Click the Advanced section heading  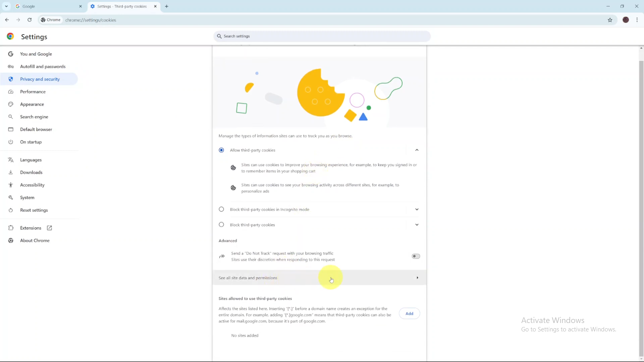click(228, 241)
